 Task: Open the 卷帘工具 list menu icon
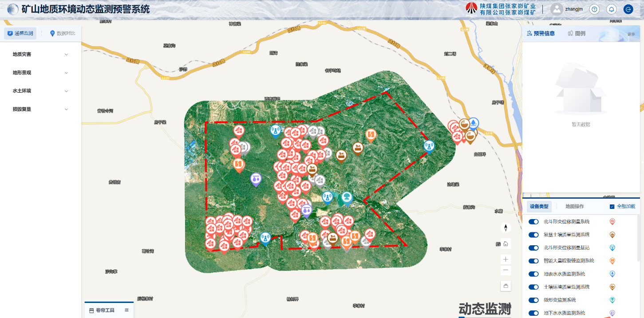point(126,310)
